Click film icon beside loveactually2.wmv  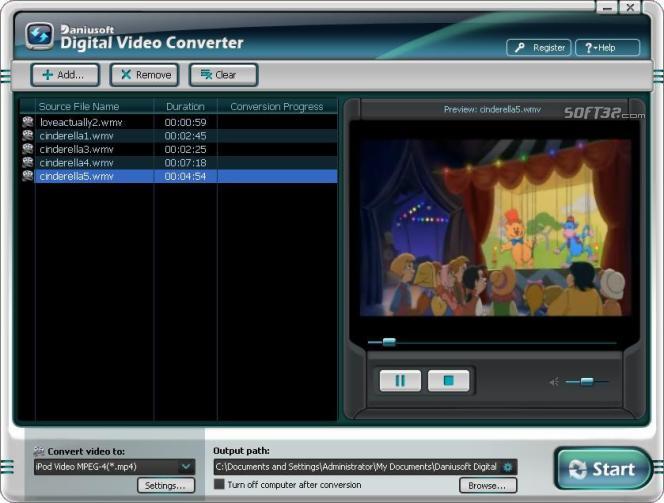[x=28, y=122]
